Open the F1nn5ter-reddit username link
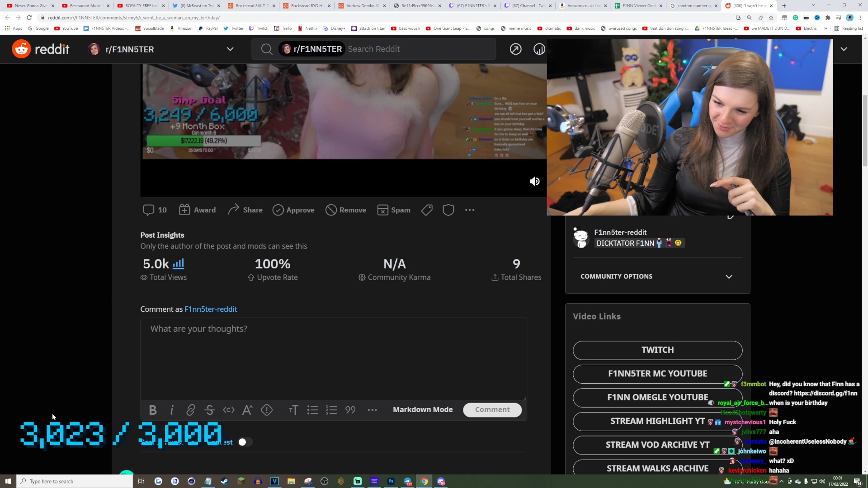The image size is (868, 488). pyautogui.click(x=211, y=310)
